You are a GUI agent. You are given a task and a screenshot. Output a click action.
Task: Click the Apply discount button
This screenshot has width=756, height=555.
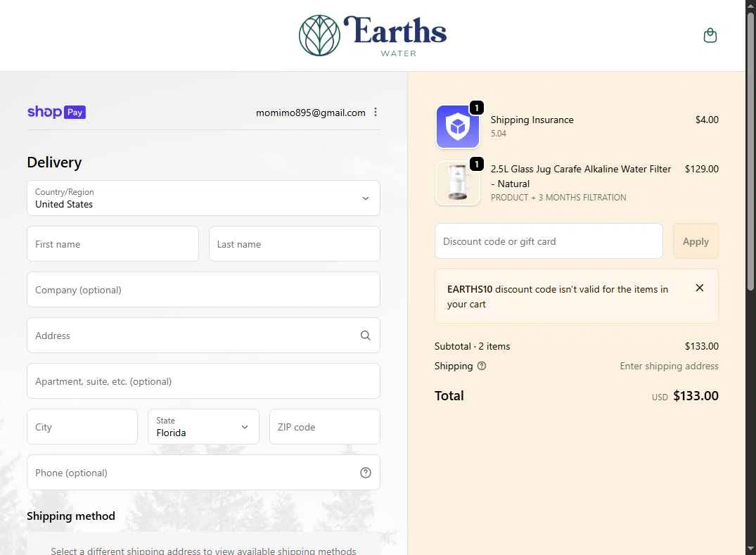click(696, 241)
